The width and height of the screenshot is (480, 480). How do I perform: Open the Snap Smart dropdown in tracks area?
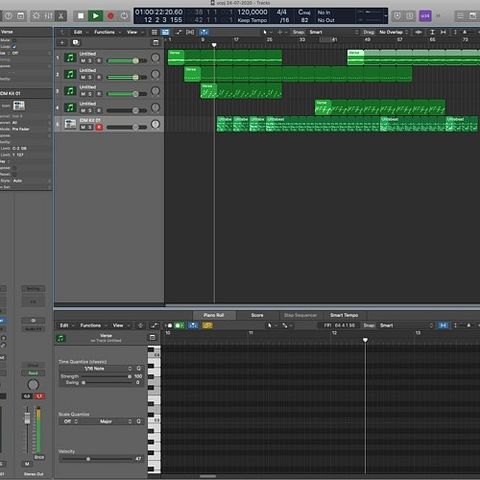click(333, 32)
